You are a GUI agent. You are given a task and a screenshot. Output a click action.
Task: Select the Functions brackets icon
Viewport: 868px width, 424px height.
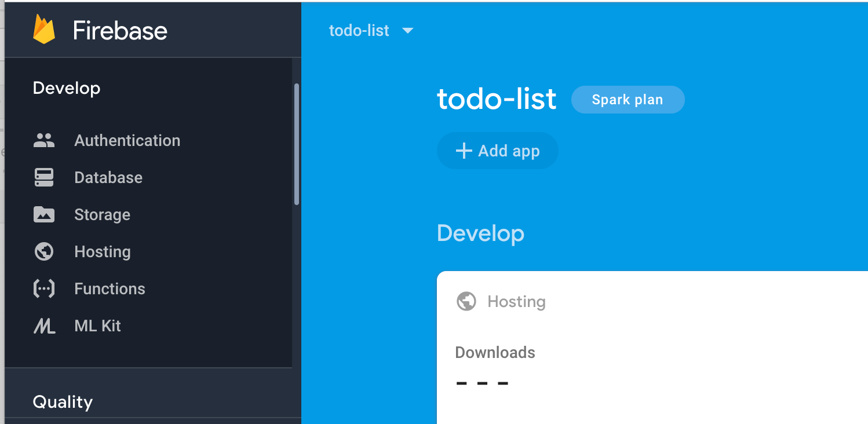tap(44, 288)
